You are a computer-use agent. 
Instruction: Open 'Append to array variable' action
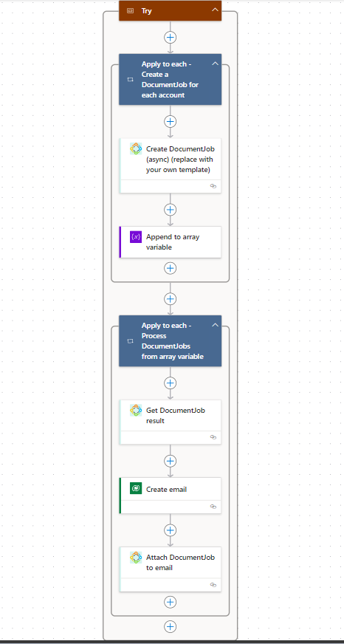click(170, 242)
